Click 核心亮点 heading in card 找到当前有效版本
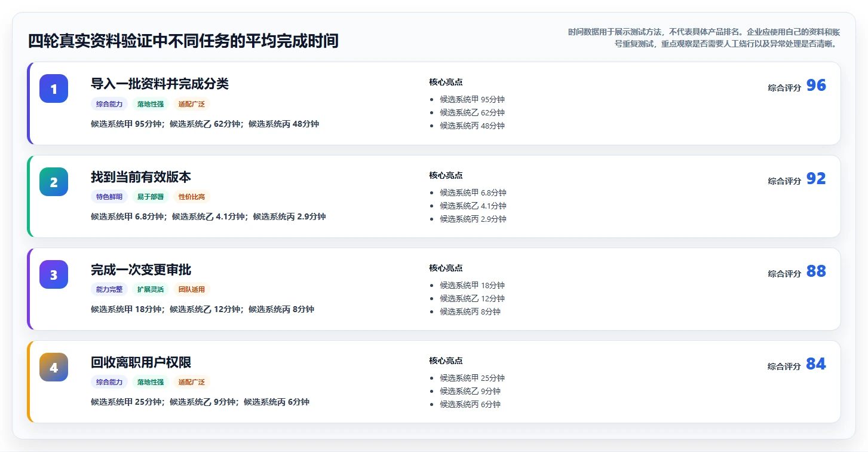 coord(446,176)
